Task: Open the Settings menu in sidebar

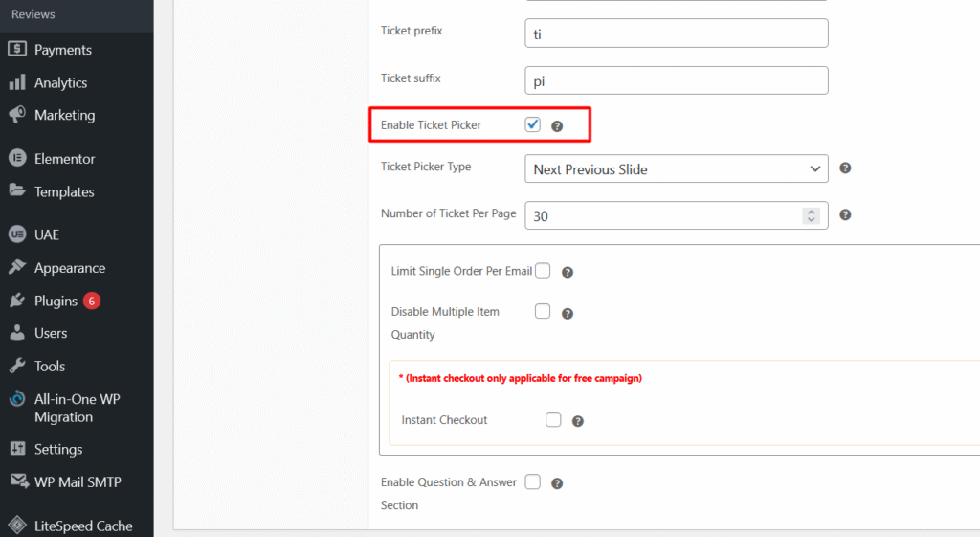Action: [58, 449]
